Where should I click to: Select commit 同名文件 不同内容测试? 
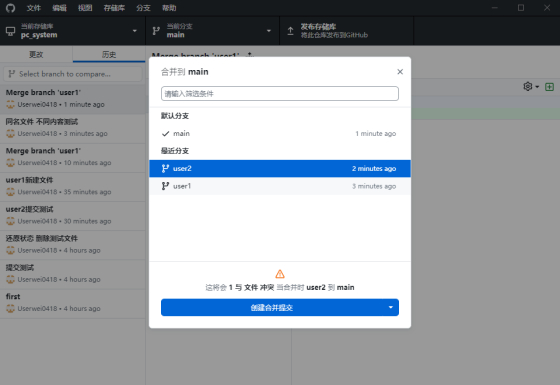72,128
